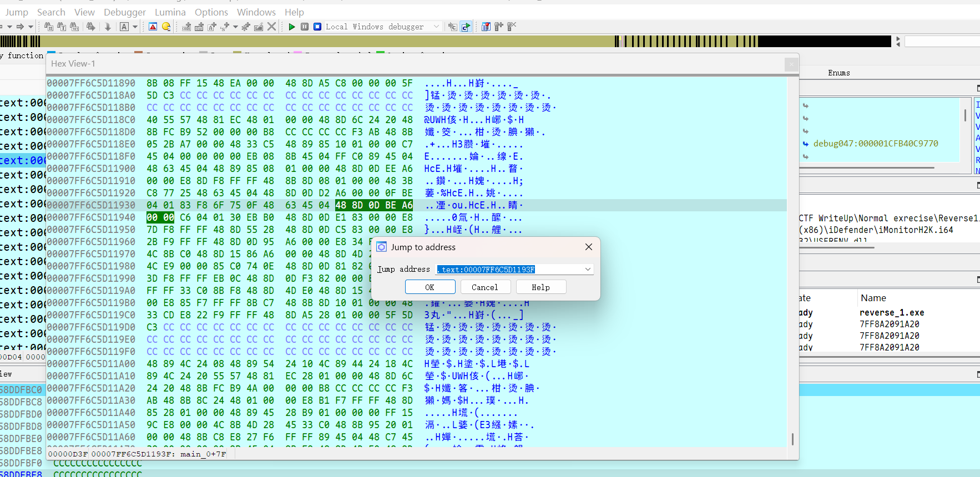Screen dimensions: 980x477
Task: Click the breakpoint list toolbar icon
Action: tap(486, 27)
